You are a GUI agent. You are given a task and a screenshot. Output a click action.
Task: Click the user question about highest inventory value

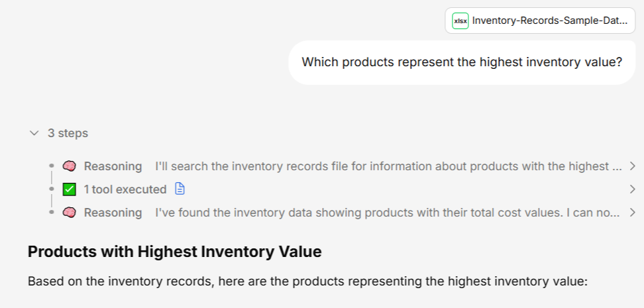(x=462, y=62)
